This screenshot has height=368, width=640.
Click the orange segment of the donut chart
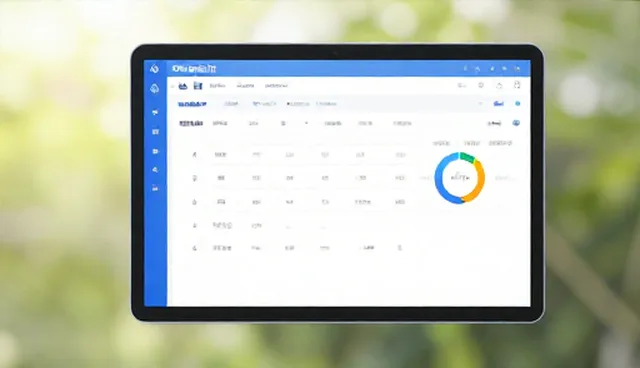click(x=478, y=183)
